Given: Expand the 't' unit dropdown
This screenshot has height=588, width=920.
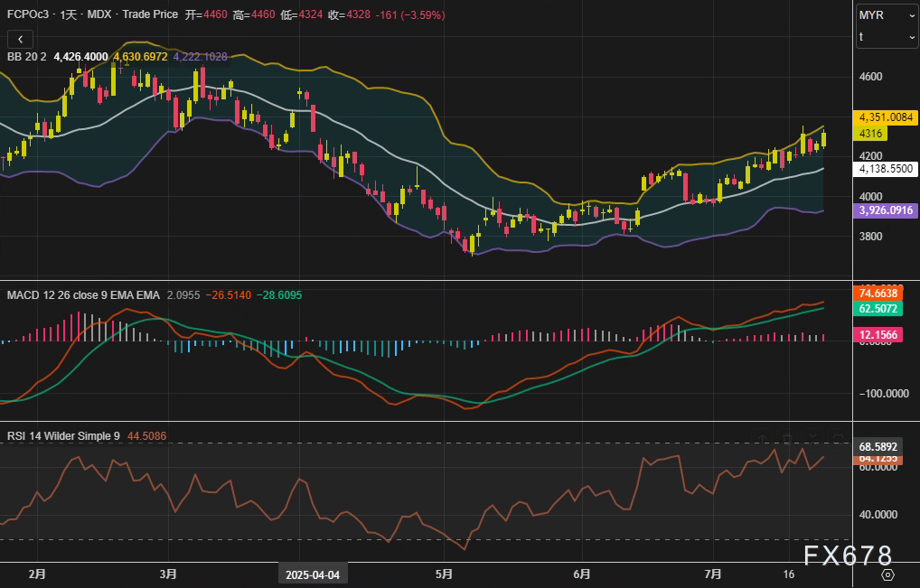Looking at the screenshot, I should [x=887, y=37].
